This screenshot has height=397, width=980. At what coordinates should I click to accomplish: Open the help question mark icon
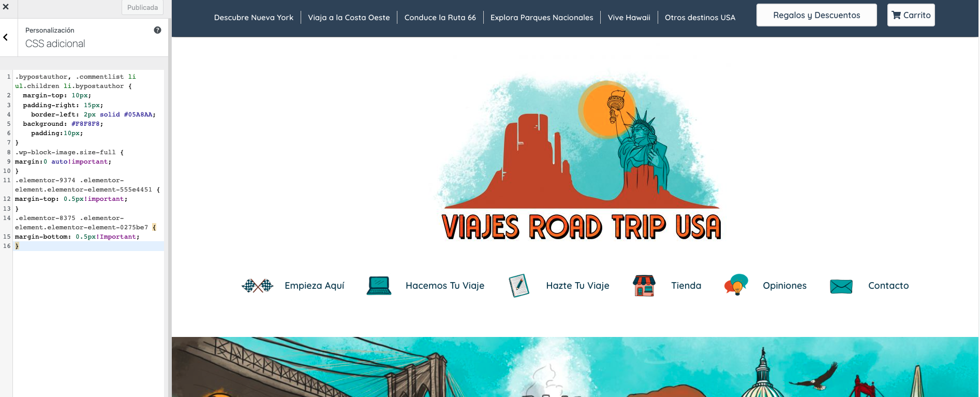pyautogui.click(x=157, y=30)
